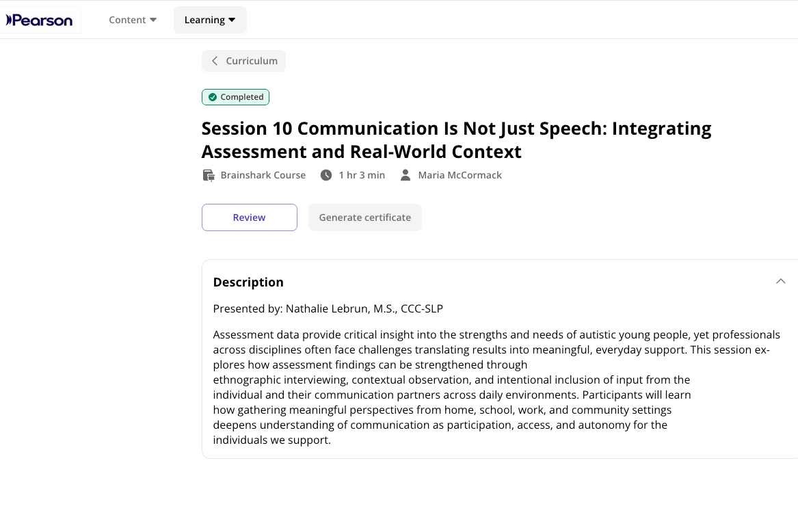The width and height of the screenshot is (798, 532).
Task: Click the Maria McCormack author name
Action: click(x=460, y=175)
